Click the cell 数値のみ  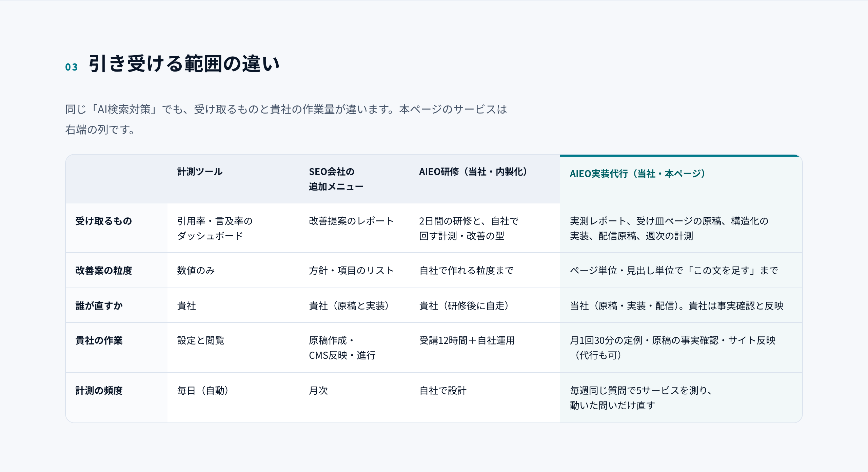[x=196, y=271]
